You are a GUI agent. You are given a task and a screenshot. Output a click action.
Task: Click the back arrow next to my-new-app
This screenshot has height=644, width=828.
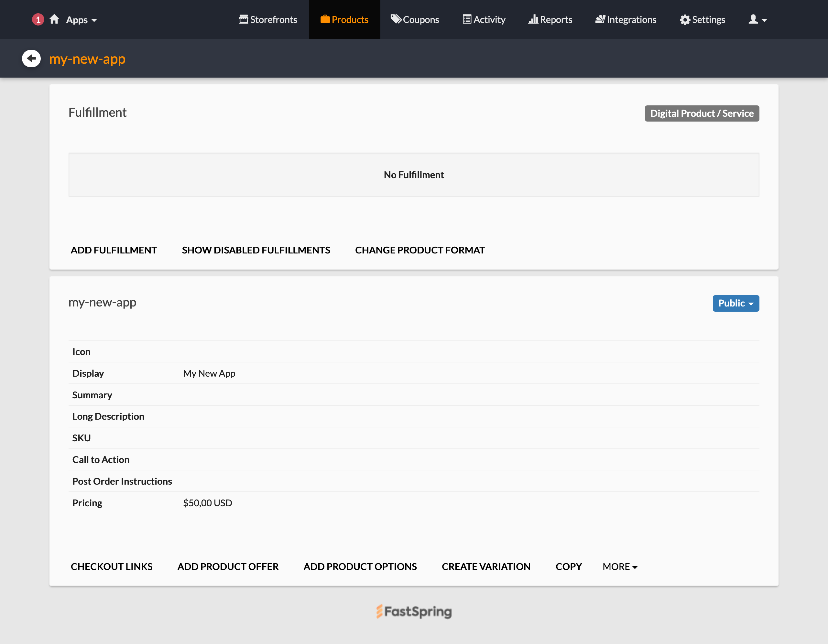click(31, 58)
